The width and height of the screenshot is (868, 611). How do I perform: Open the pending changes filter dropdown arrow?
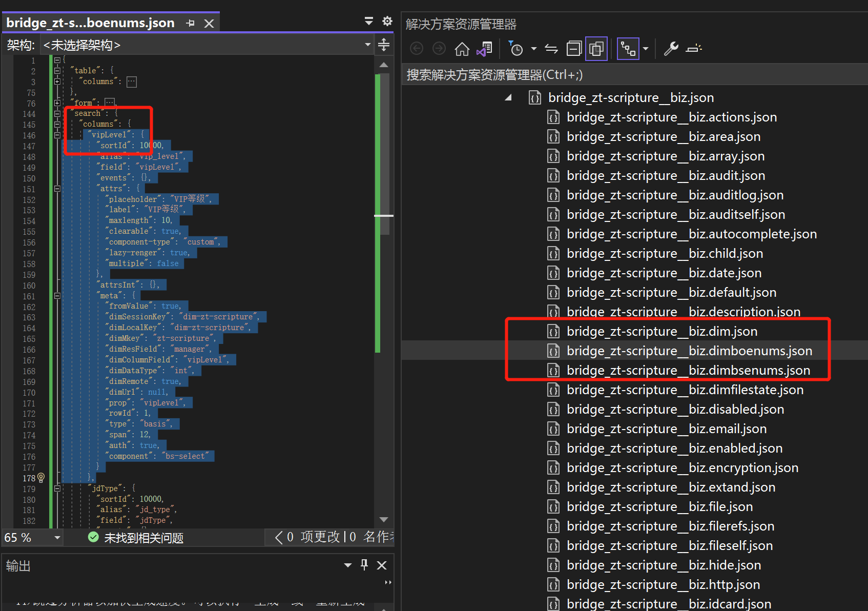pos(533,49)
